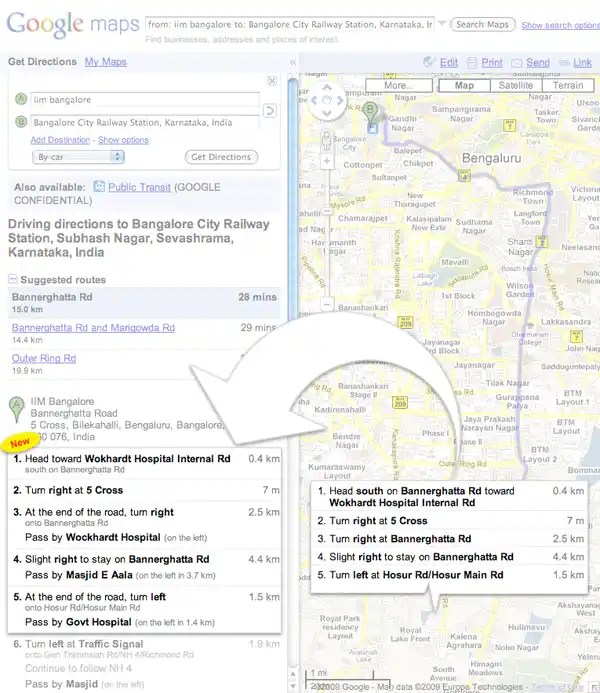
Task: Click step 4 Slight right on Bannerghatta Rd
Action: pos(146,567)
